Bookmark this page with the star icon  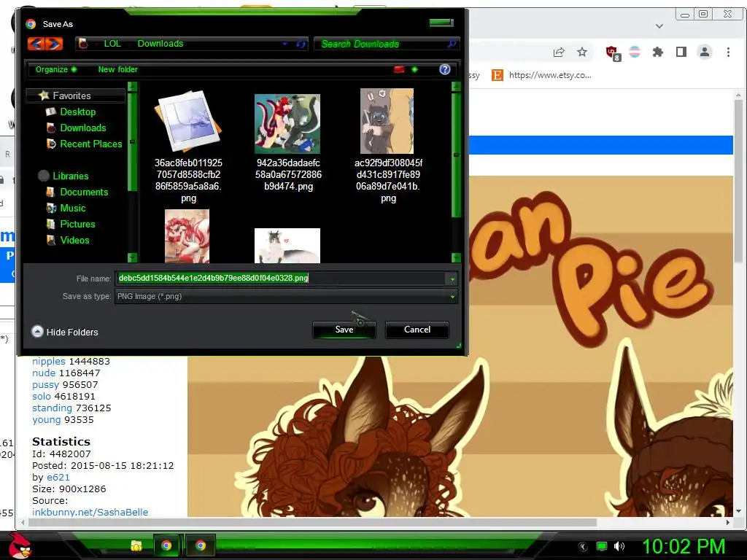pyautogui.click(x=582, y=52)
